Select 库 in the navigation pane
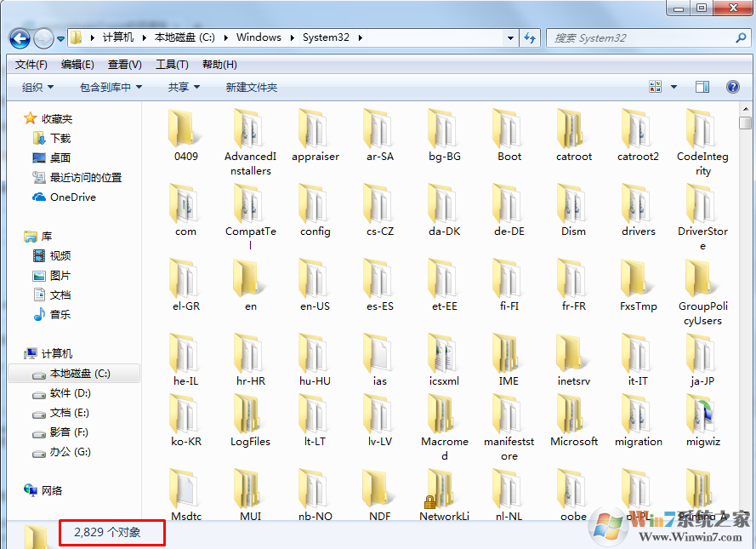Screen dimensions: 756x549 click(x=46, y=237)
